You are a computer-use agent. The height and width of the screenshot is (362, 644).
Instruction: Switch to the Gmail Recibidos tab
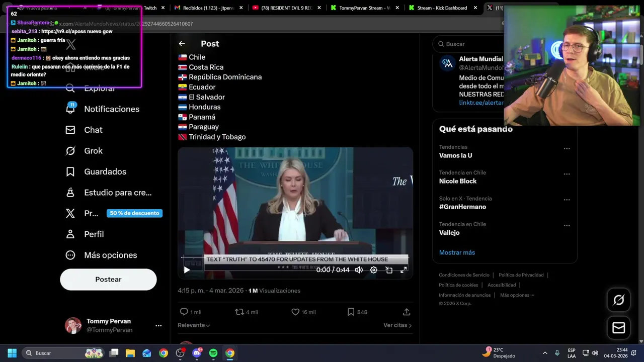pyautogui.click(x=208, y=8)
